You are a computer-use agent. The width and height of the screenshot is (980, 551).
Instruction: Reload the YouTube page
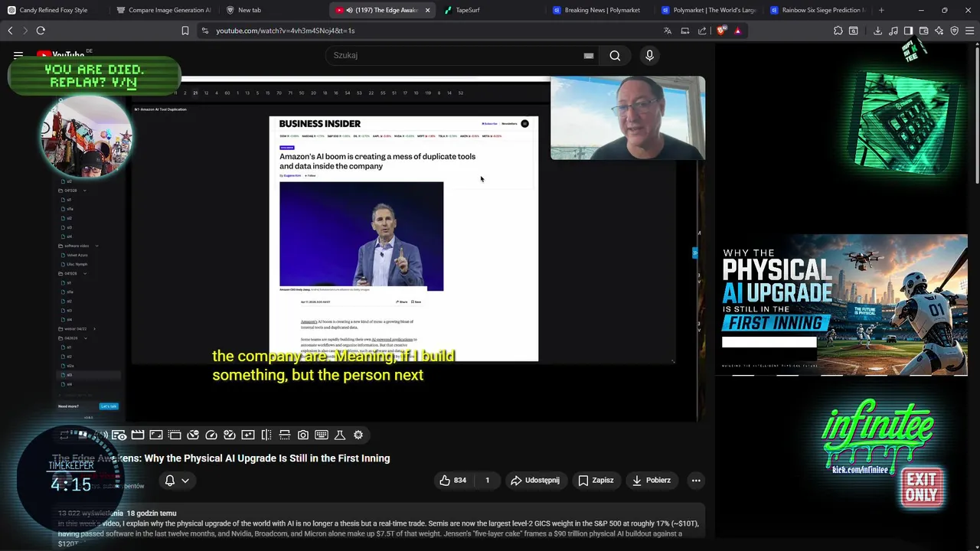click(41, 31)
